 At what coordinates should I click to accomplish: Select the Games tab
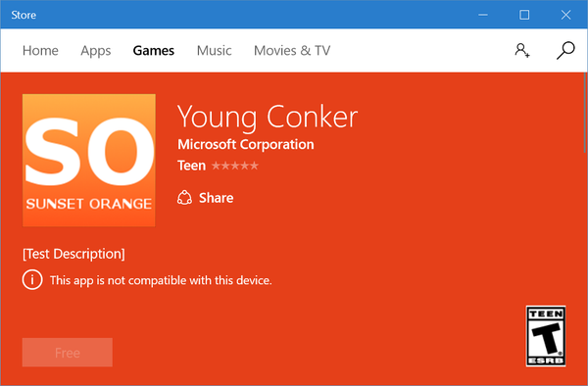(x=154, y=50)
